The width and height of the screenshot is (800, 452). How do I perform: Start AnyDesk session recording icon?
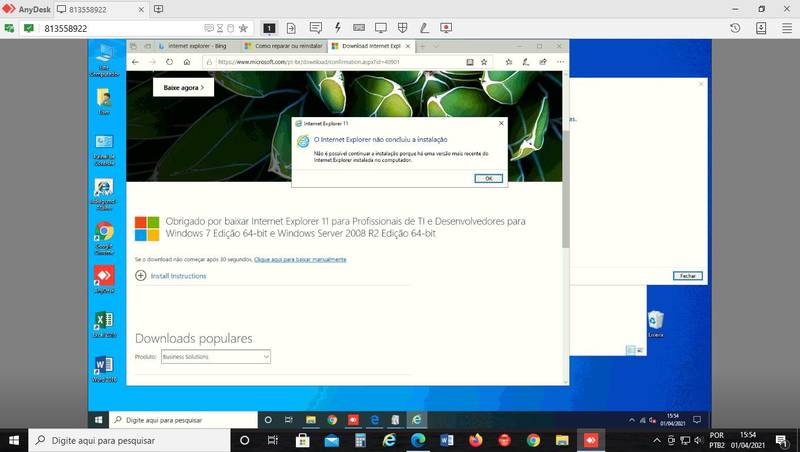[x=446, y=28]
